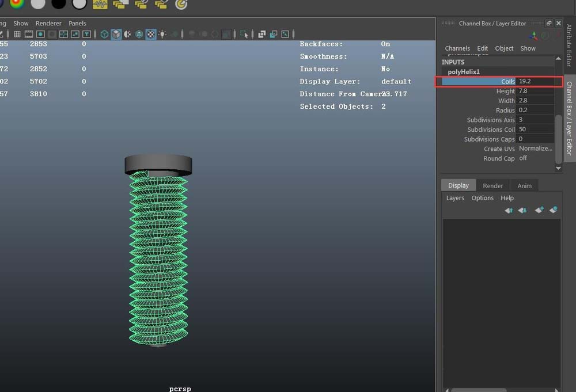Open the Channels menu
The image size is (576, 392).
tap(457, 48)
